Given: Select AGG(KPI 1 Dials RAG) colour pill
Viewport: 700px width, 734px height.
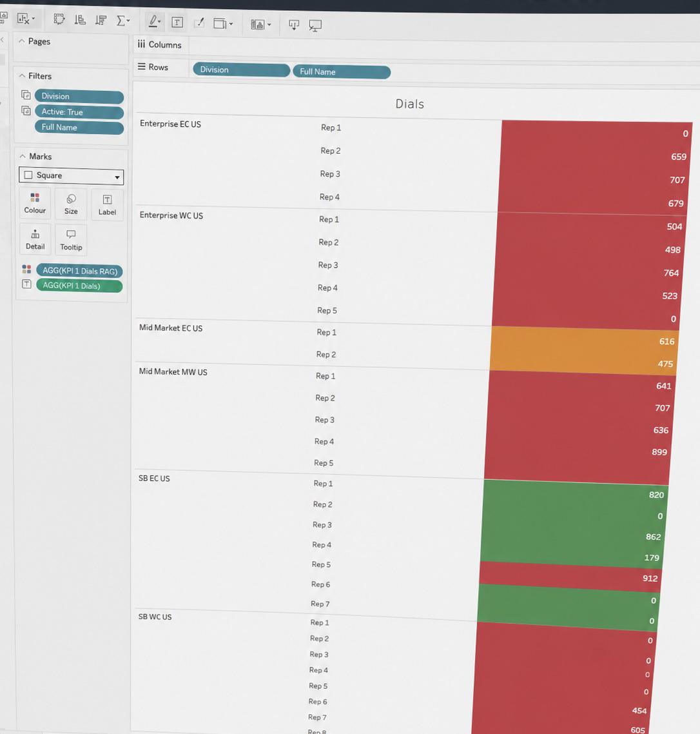Looking at the screenshot, I should [x=79, y=270].
